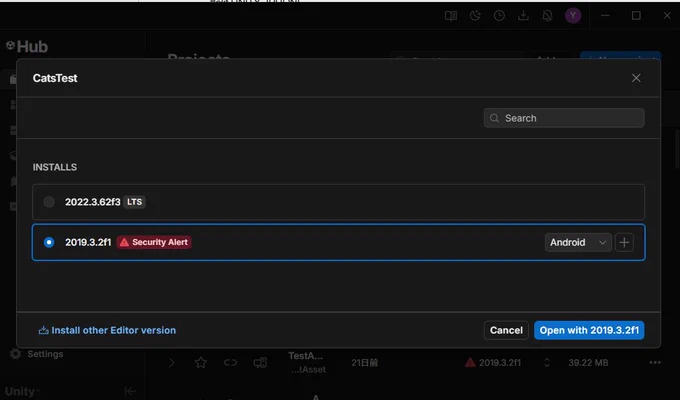Click the LTS badge next to 2022.3.62f3
680x400 pixels.
click(x=134, y=202)
